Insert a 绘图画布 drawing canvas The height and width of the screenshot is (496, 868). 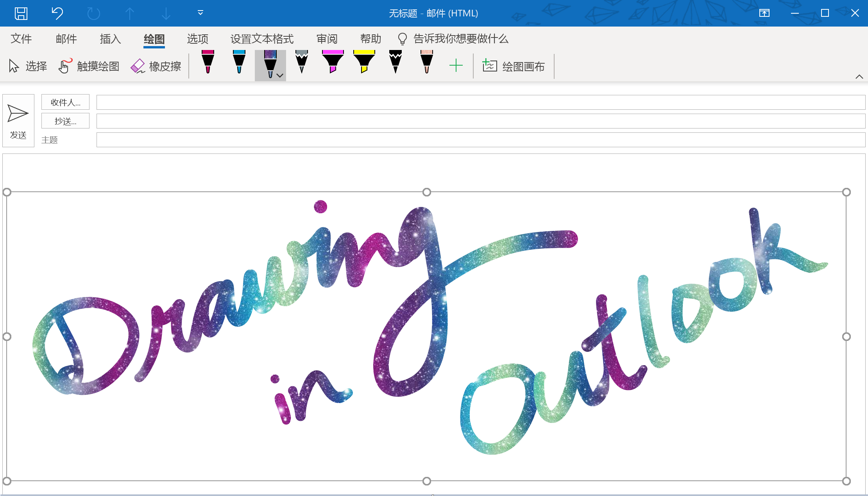pos(514,66)
